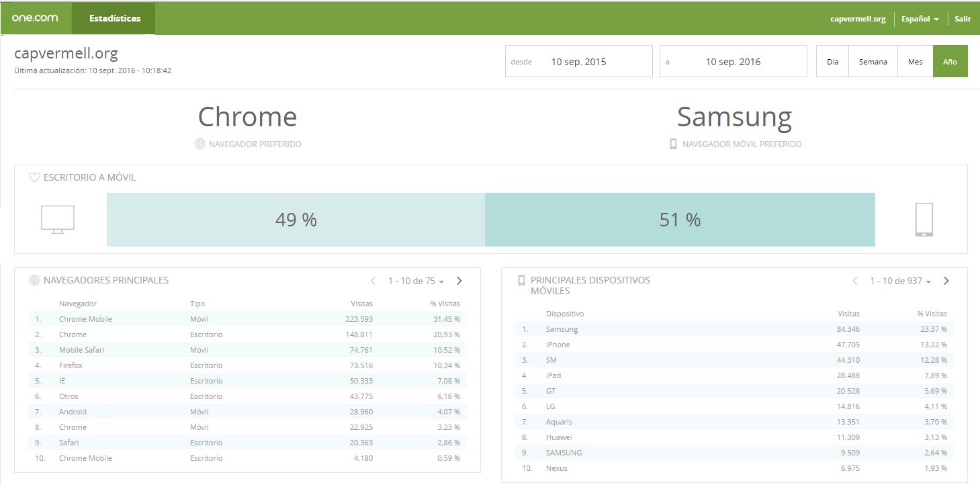Click the '223.593' visits value
Screen dimensions: 980x489
point(359,319)
